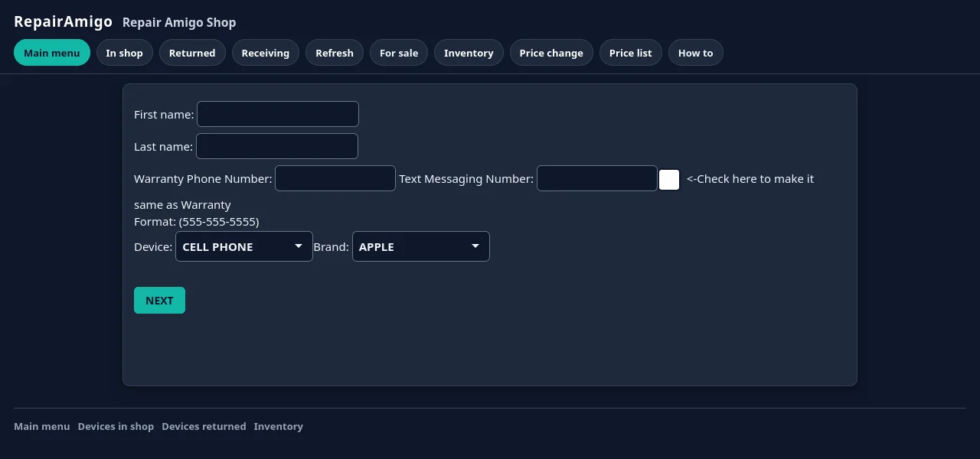Screen dimensions: 980x459
Task: Go to the Price change page
Action: 551,53
